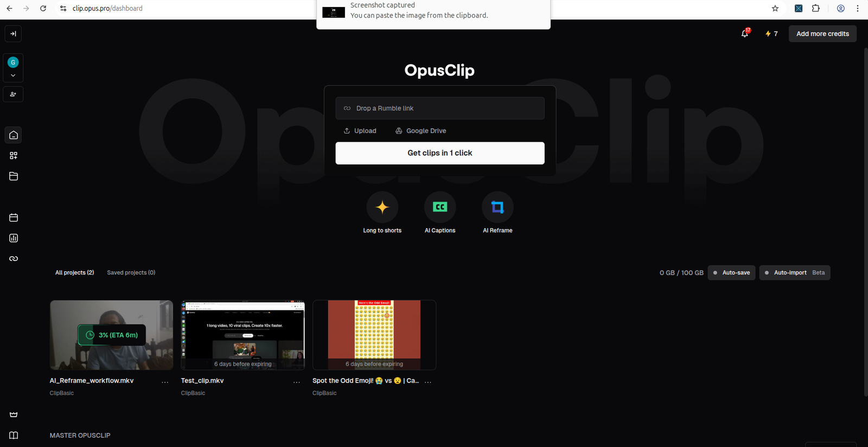Click the blue extension icon in the browser toolbar
The image size is (868, 447).
(799, 8)
